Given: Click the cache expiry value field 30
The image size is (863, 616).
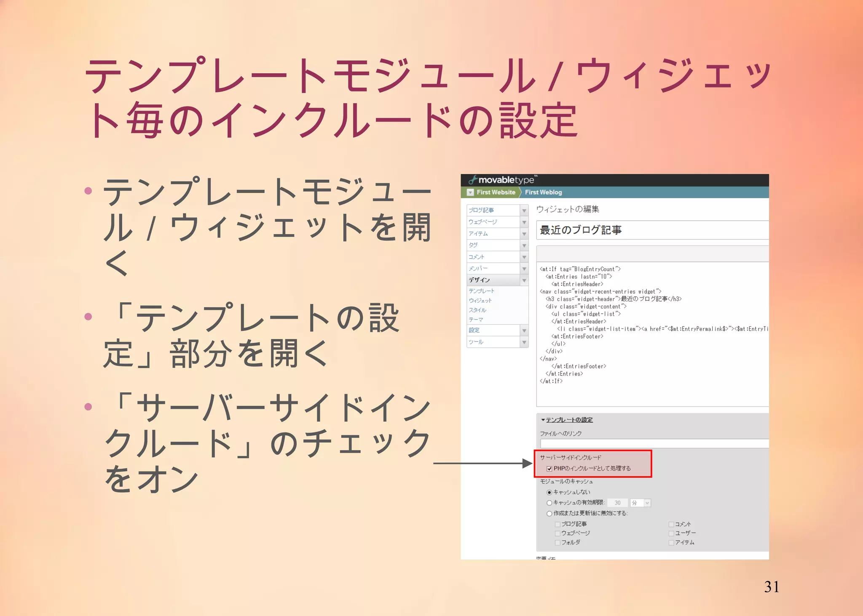Looking at the screenshot, I should tap(617, 503).
